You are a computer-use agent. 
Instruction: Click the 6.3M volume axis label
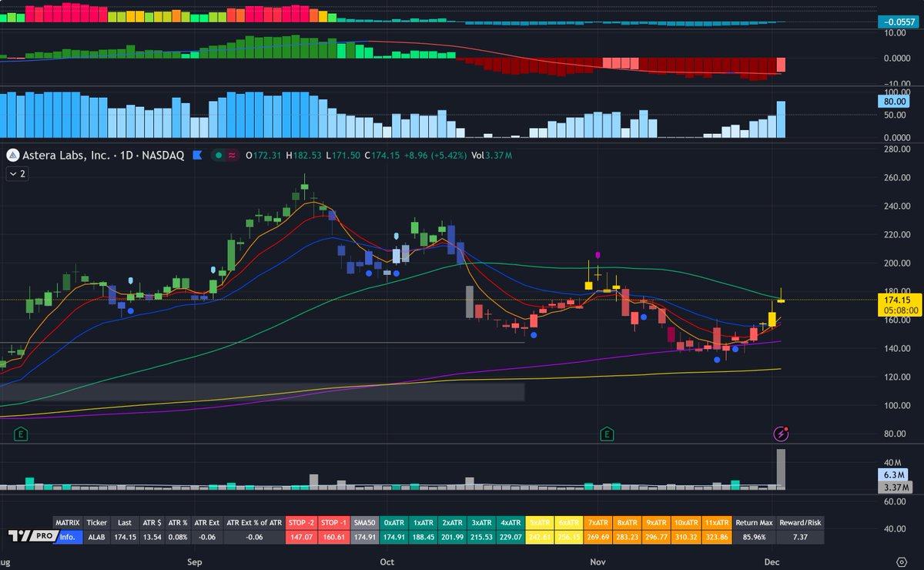(895, 474)
